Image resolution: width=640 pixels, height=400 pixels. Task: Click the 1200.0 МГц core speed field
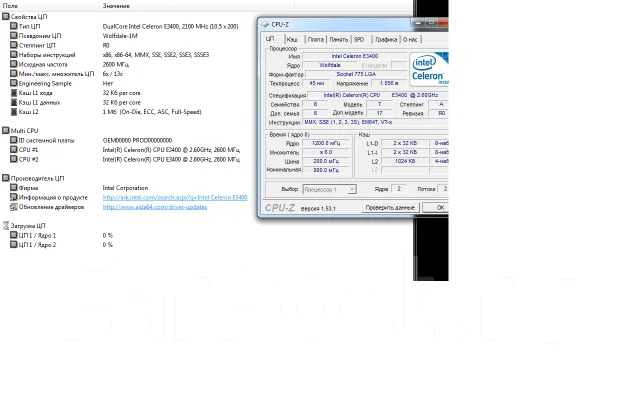(x=326, y=143)
